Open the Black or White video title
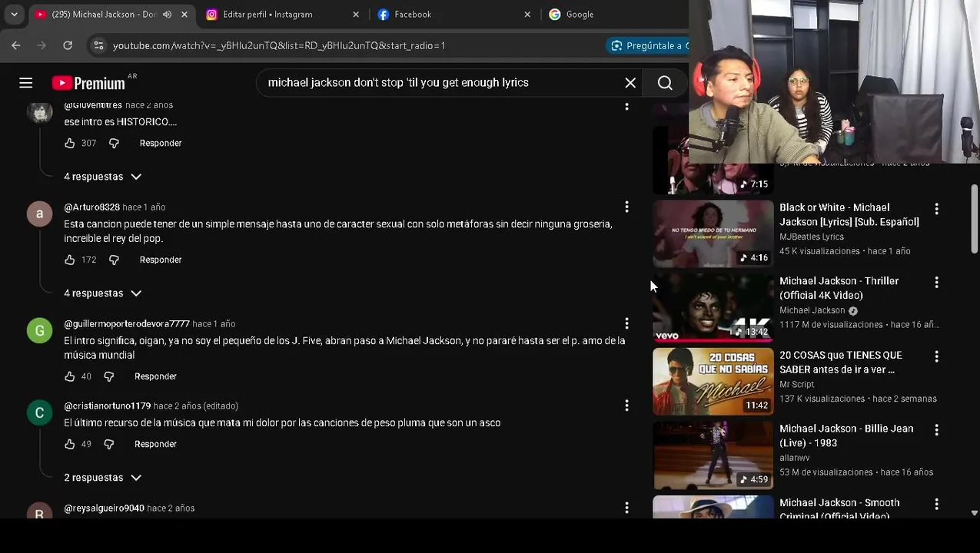The image size is (980, 553). [849, 214]
